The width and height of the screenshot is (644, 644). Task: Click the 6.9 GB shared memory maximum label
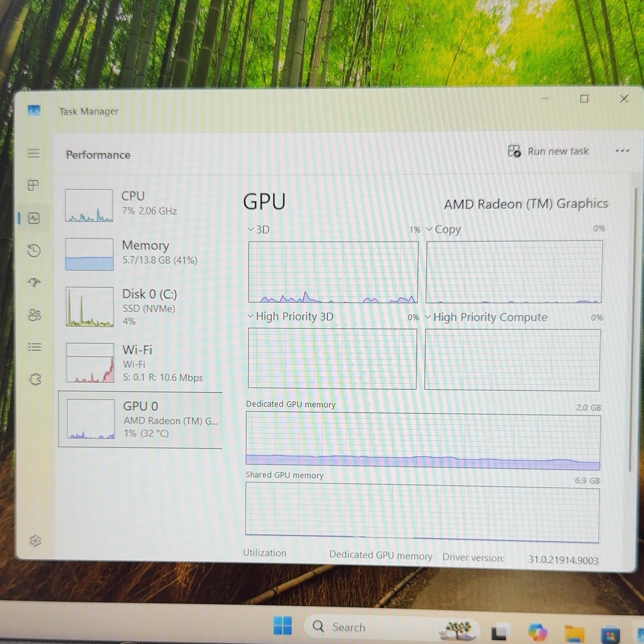pyautogui.click(x=587, y=480)
